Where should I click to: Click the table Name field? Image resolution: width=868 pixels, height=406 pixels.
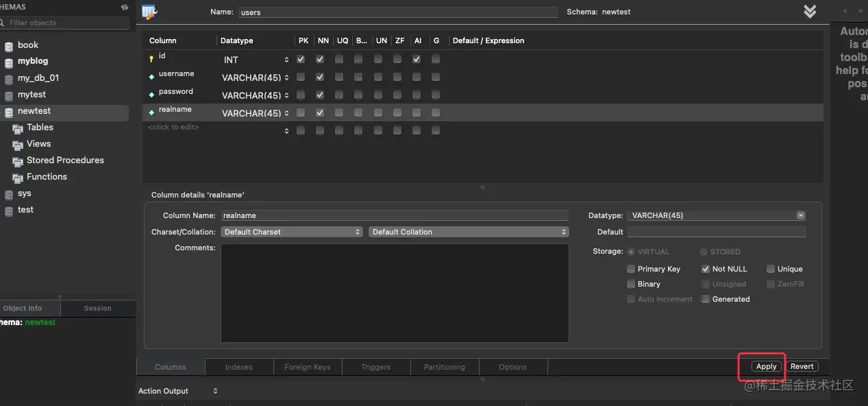(x=398, y=12)
